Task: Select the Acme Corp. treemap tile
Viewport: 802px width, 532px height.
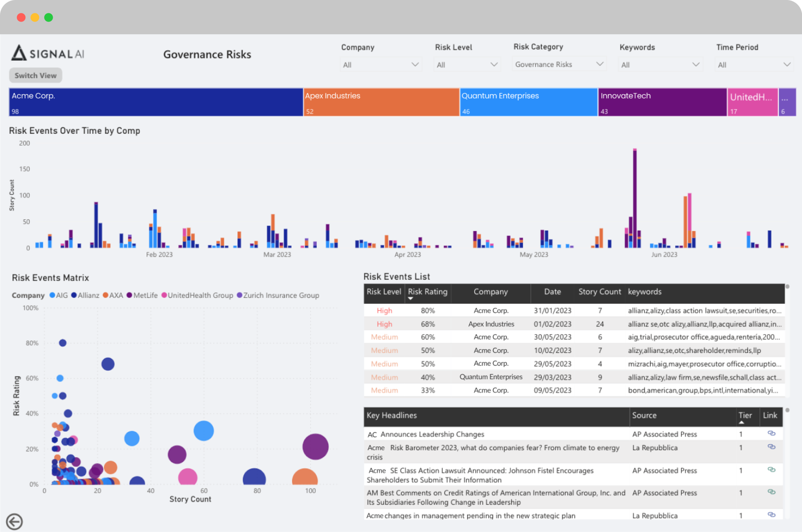Action: pyautogui.click(x=156, y=102)
